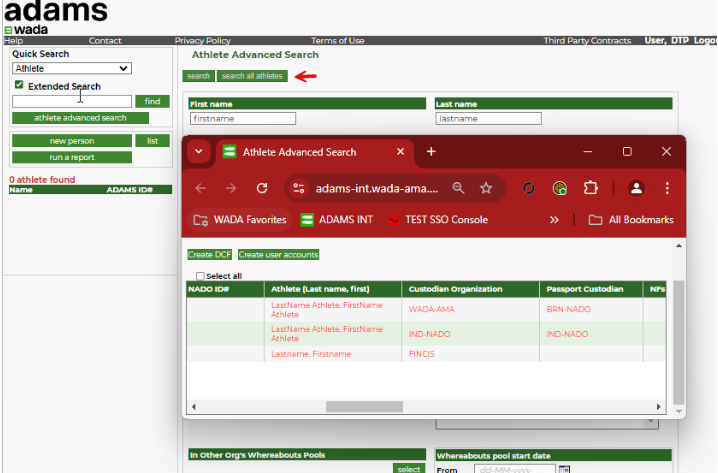Bookmark this page with the star icon
Viewport: 718px width, 473px height.
point(486,188)
